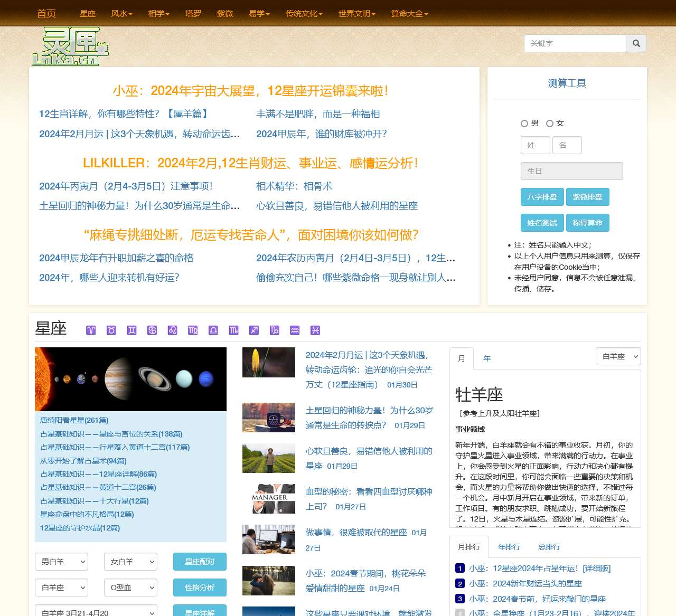Click the 生日 birthday input field
This screenshot has height=616, width=676.
click(572, 171)
